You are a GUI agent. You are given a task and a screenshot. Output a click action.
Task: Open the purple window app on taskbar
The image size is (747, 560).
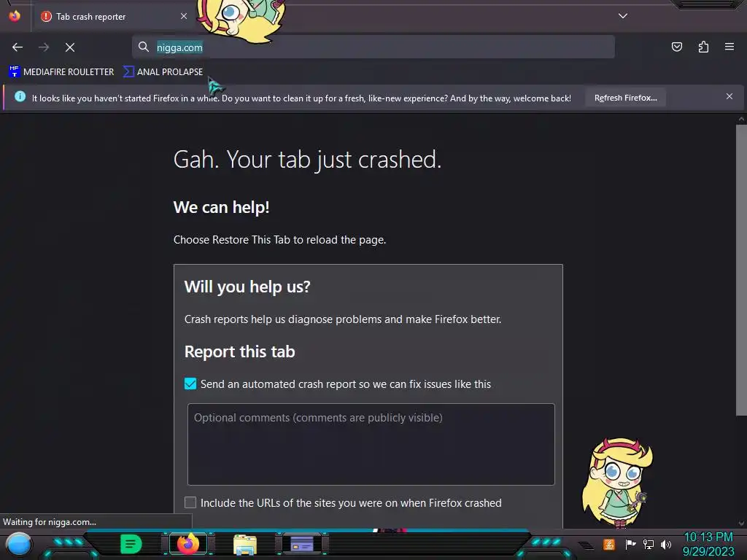coord(301,544)
